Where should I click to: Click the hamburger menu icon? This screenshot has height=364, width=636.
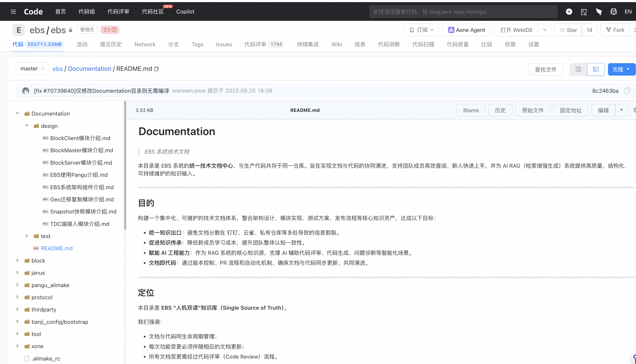(x=13, y=12)
